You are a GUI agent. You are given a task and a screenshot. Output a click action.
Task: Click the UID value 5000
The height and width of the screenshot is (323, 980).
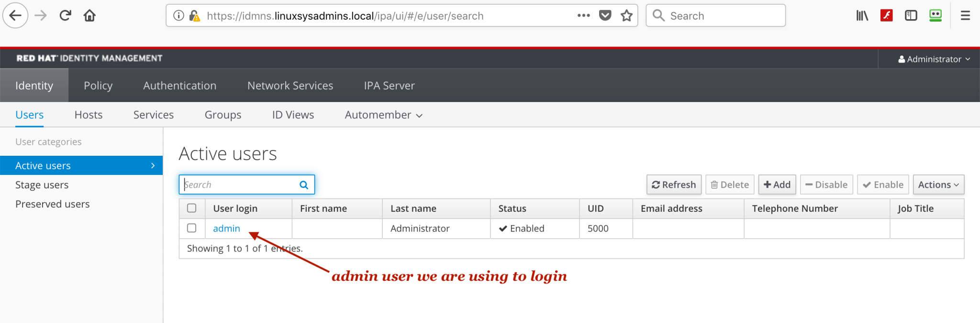[x=598, y=229]
